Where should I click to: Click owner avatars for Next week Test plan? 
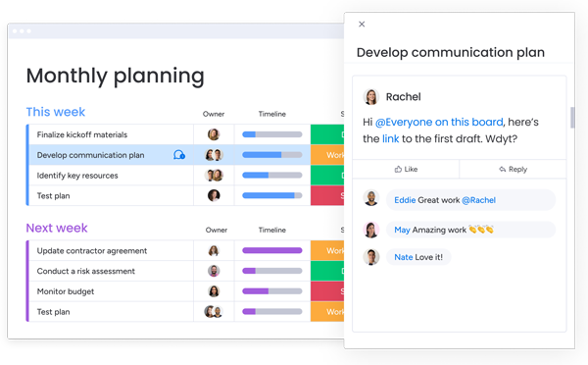[x=214, y=311]
